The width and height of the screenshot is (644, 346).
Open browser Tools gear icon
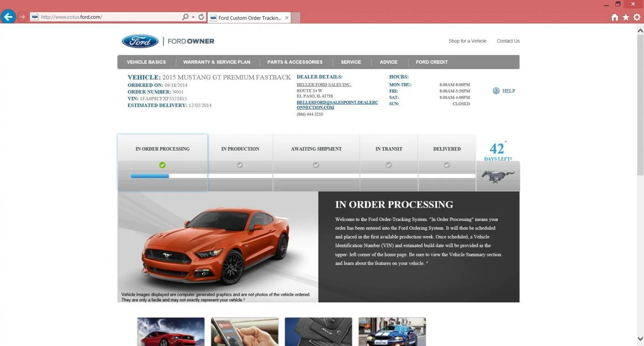click(637, 17)
